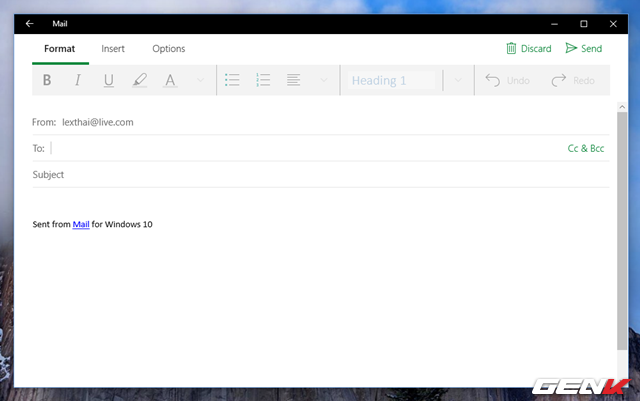The height and width of the screenshot is (401, 640).
Task: Expand the font formatting dropdown arrow
Action: pos(200,80)
